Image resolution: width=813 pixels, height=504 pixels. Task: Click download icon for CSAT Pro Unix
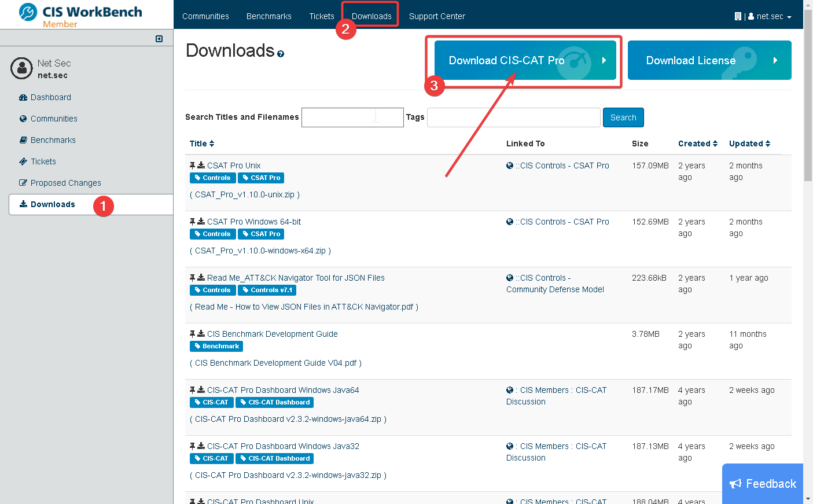(201, 165)
